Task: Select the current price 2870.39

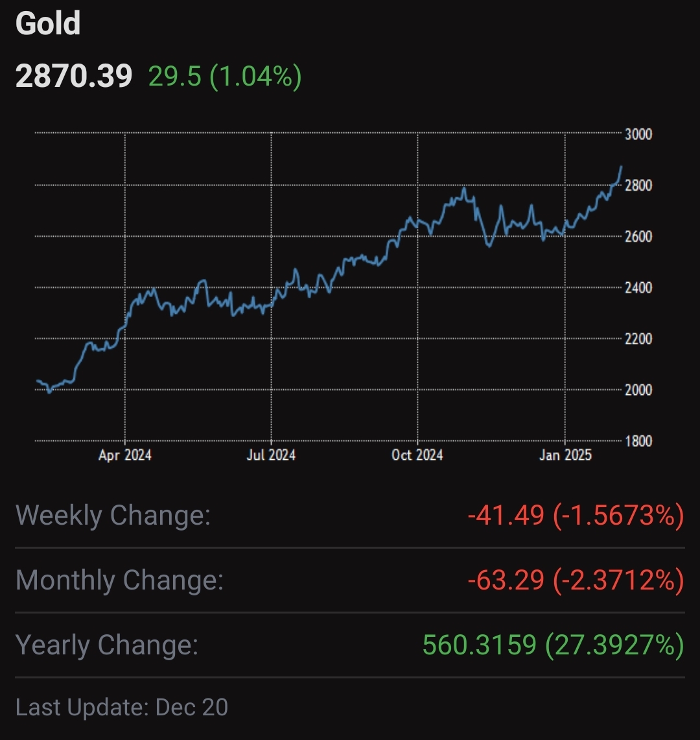Action: point(74,77)
